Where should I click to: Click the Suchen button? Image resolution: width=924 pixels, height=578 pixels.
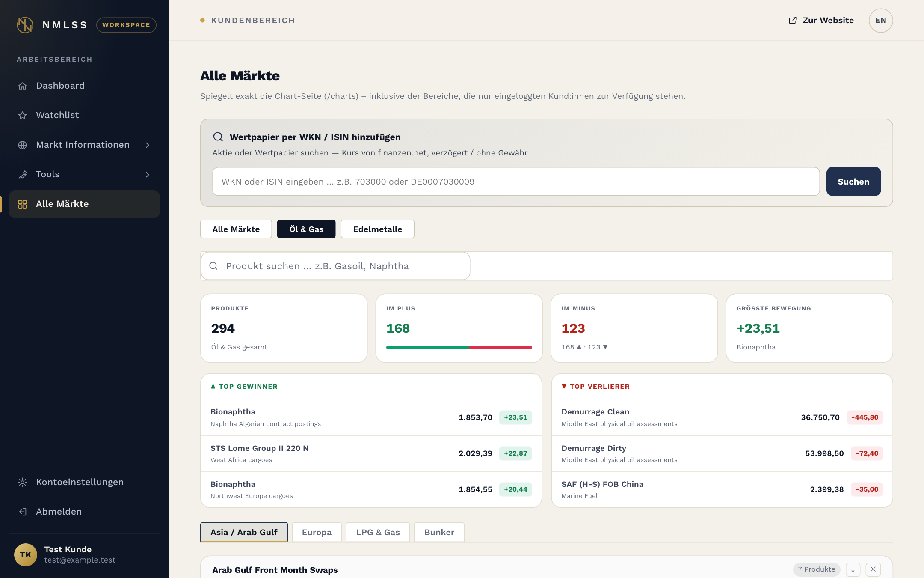coord(853,182)
